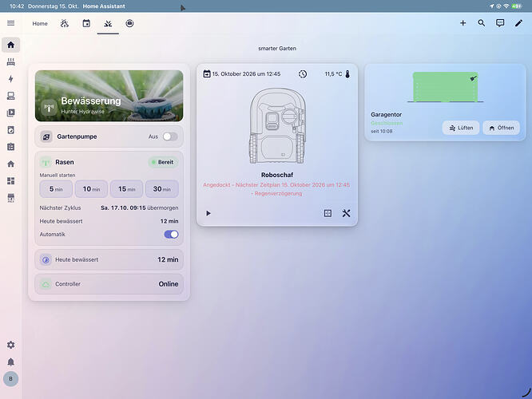Click the Wi-Fi icon in status bar
This screenshot has width=532, height=399.
coord(506,6)
